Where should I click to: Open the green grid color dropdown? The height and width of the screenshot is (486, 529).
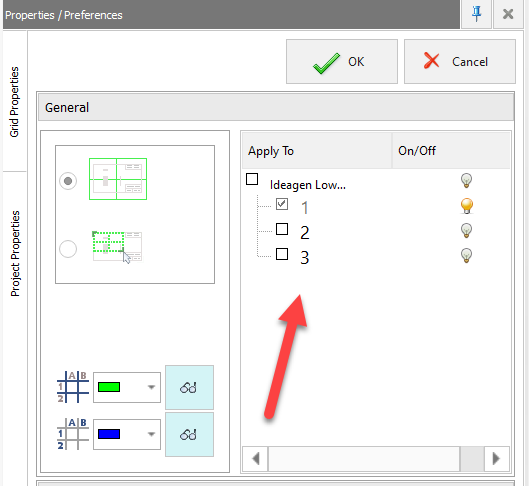[127, 388]
